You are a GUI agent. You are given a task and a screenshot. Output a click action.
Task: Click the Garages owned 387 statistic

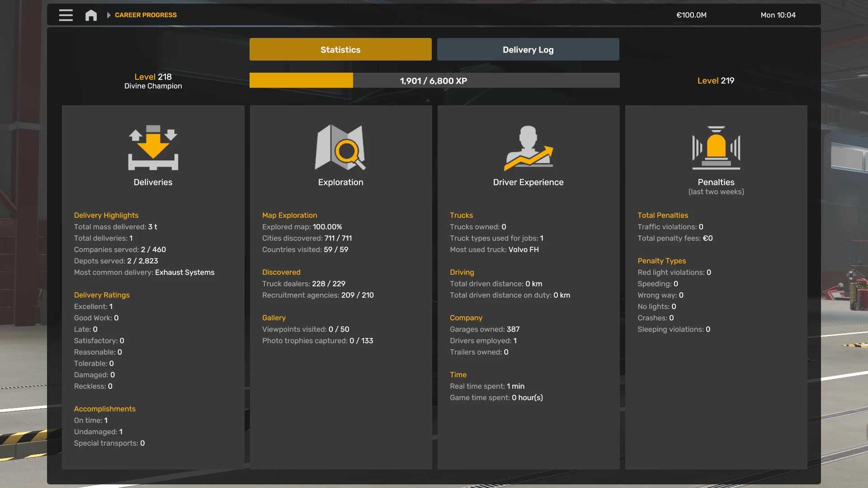pos(485,329)
